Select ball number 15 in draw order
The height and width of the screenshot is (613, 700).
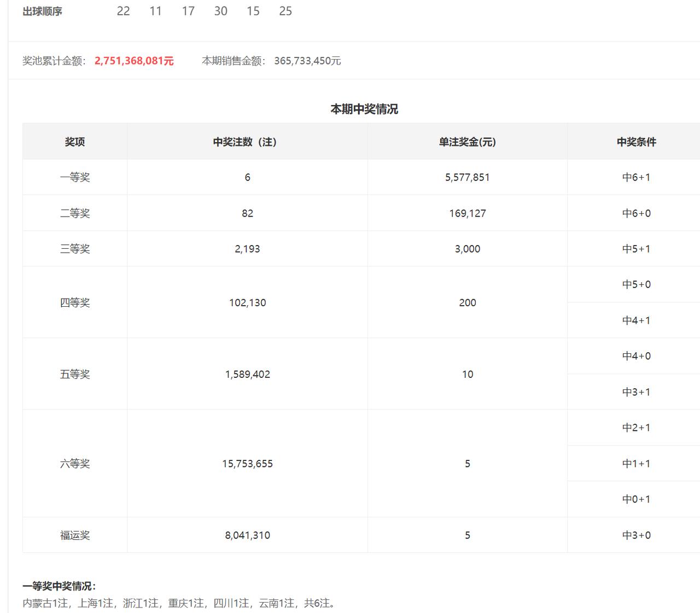point(253,11)
